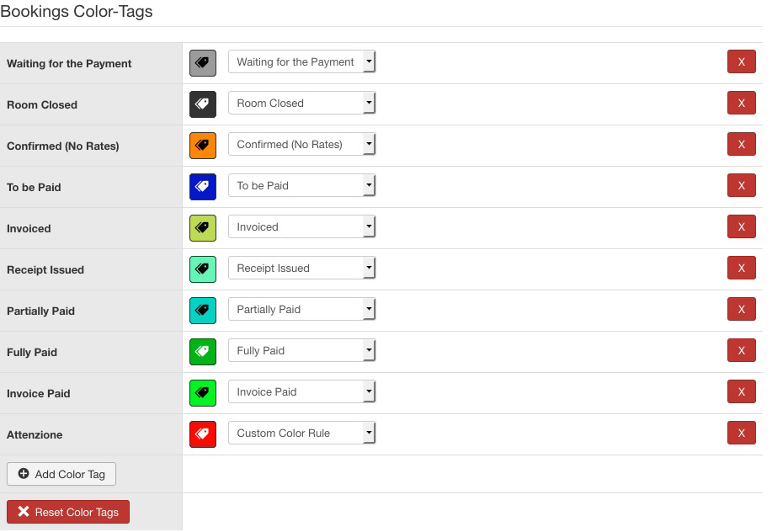Click the blue tag icon for To be Paid
Image resolution: width=772 pixels, height=532 pixels.
(203, 186)
